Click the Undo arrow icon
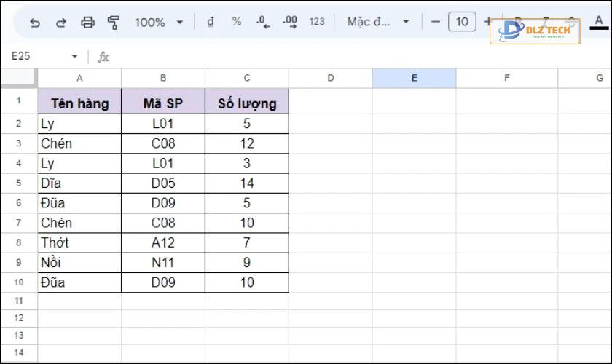This screenshot has height=364, width=612. [35, 23]
